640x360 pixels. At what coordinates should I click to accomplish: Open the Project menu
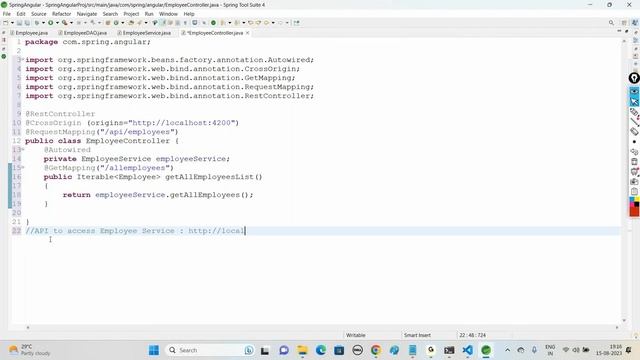tap(131, 14)
